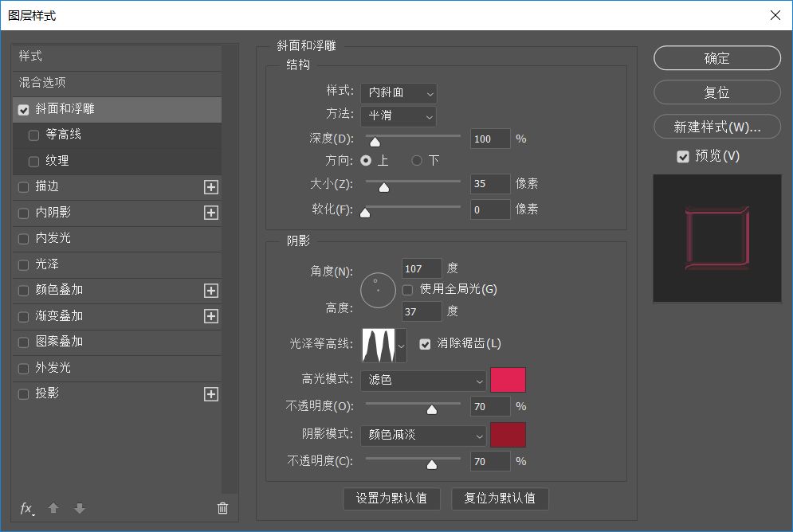Click plus icon next to 描边
Image resolution: width=793 pixels, height=532 pixels.
[x=210, y=187]
